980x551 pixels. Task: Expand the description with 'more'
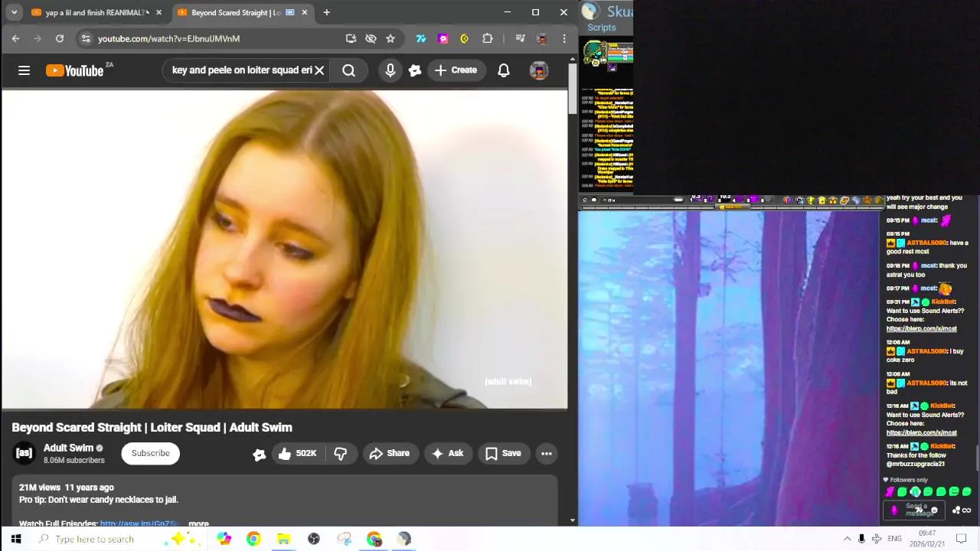pyautogui.click(x=198, y=524)
